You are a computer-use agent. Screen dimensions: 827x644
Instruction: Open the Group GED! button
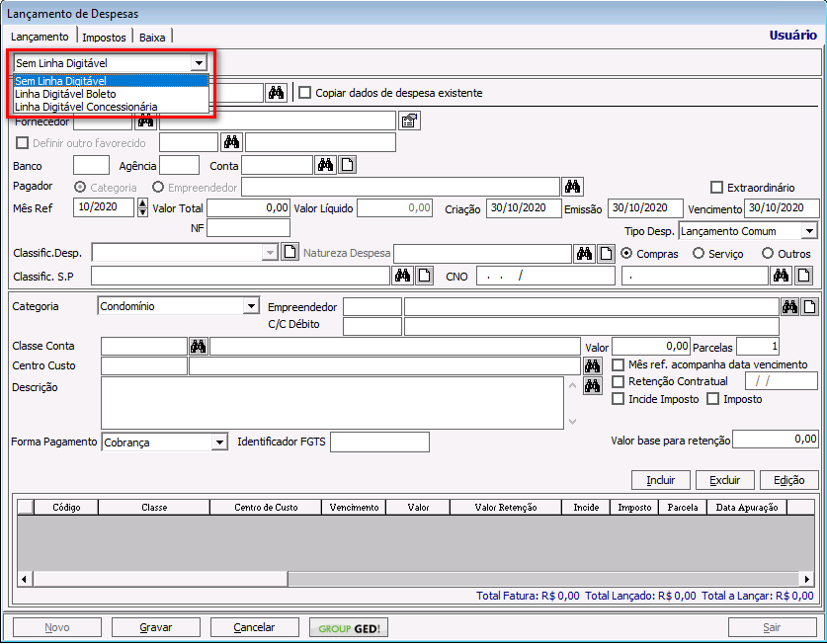pos(349,627)
